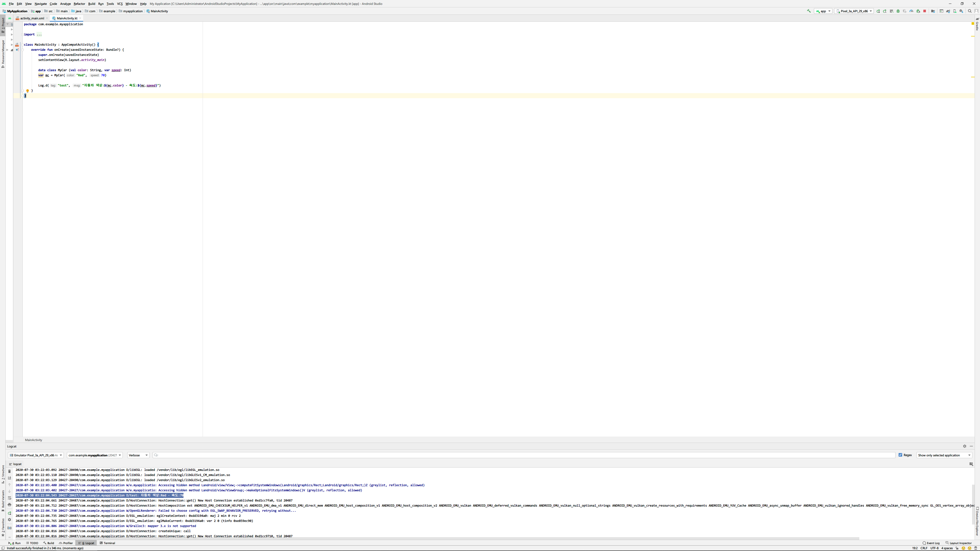This screenshot has height=551, width=980.
Task: Expand the collapsed import statements
Action: click(39, 35)
